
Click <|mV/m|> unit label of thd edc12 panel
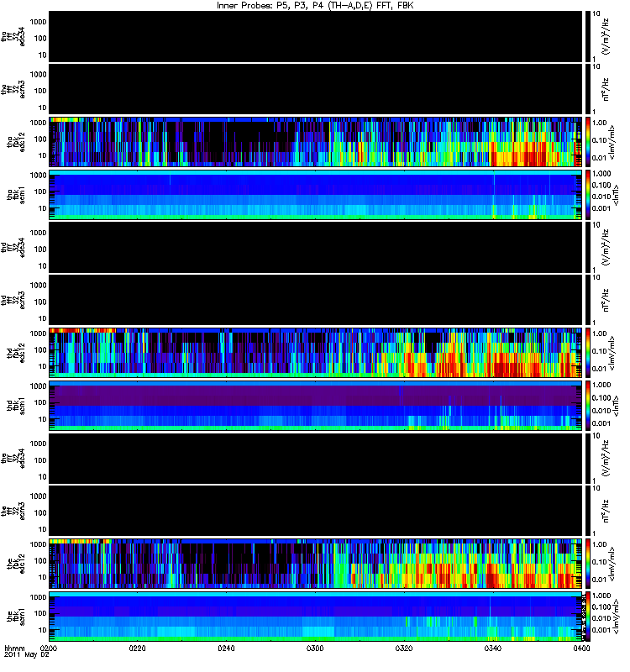click(612, 353)
